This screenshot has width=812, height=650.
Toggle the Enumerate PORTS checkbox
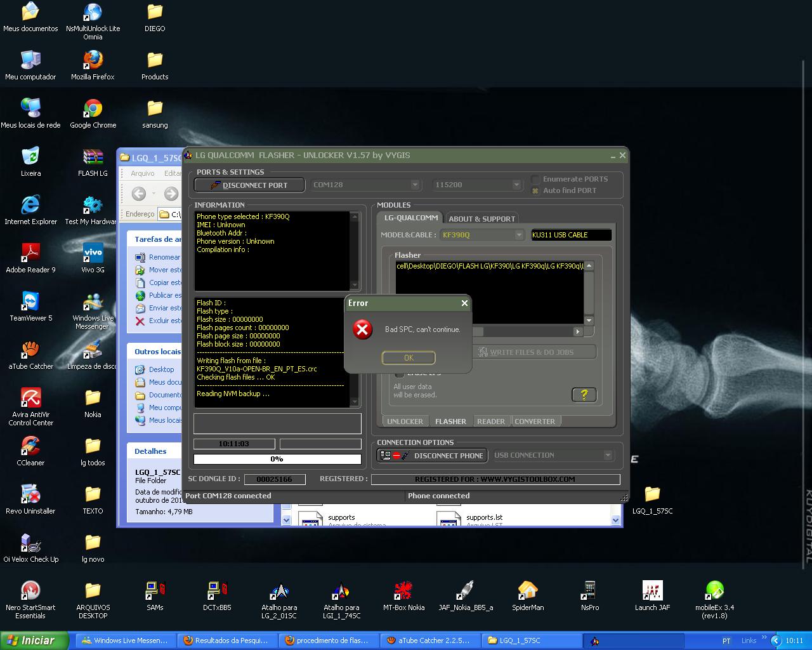[535, 179]
